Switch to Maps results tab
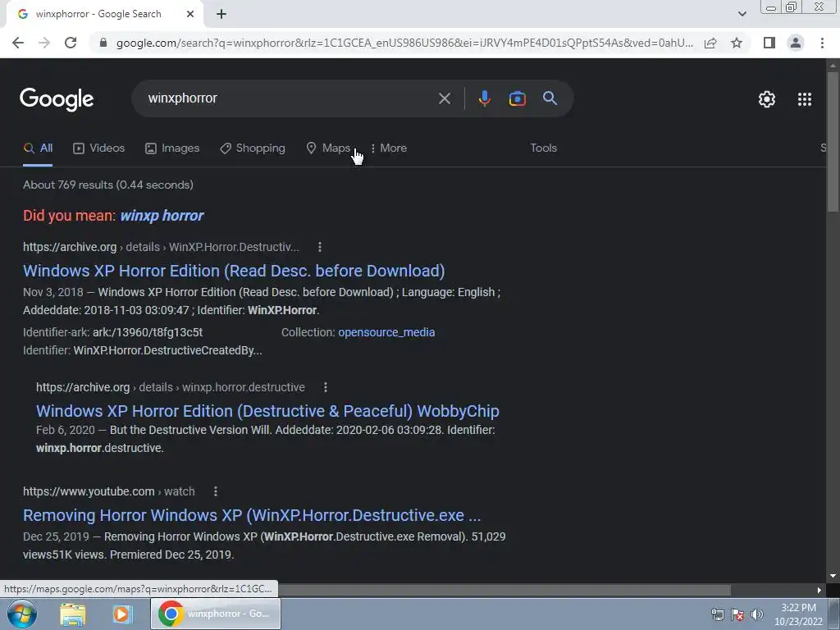 click(x=328, y=148)
